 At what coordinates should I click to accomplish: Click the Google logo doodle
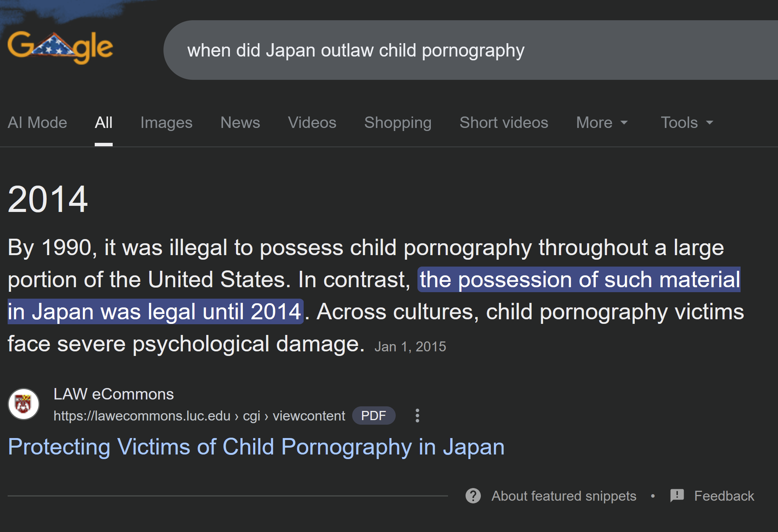(x=60, y=47)
